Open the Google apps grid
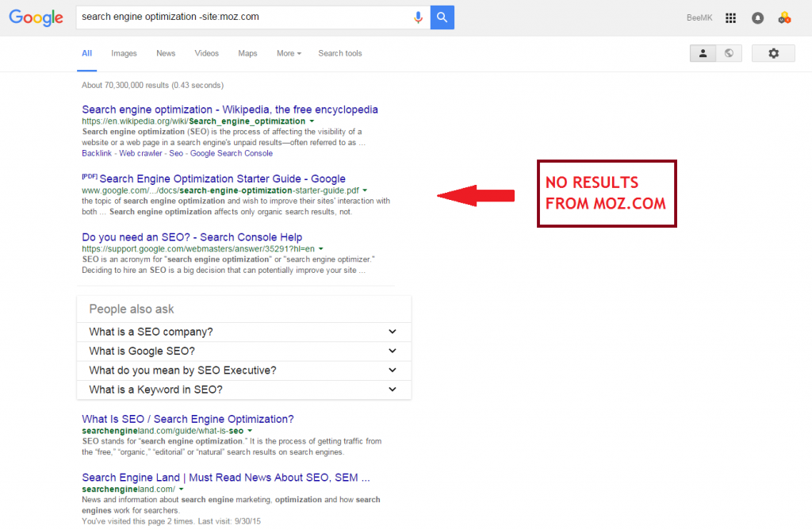Image resolution: width=812 pixels, height=530 pixels. [x=730, y=18]
